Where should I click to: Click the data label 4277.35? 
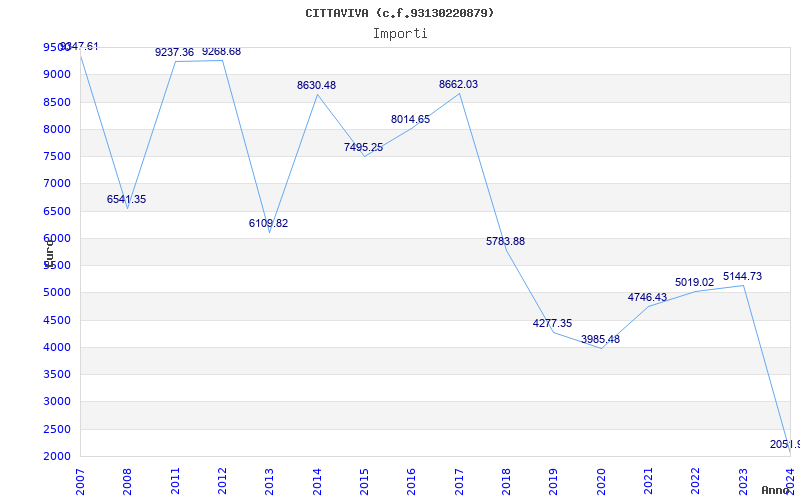pos(553,323)
